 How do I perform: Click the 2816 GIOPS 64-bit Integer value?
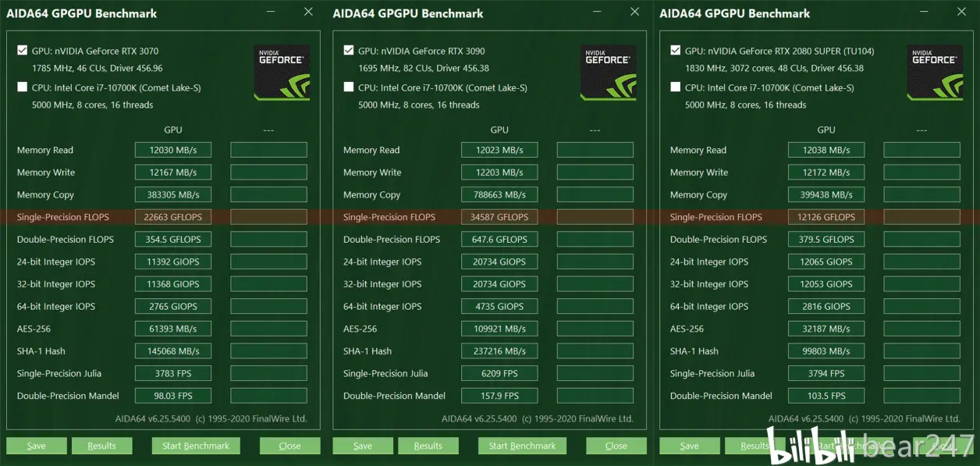(826, 307)
